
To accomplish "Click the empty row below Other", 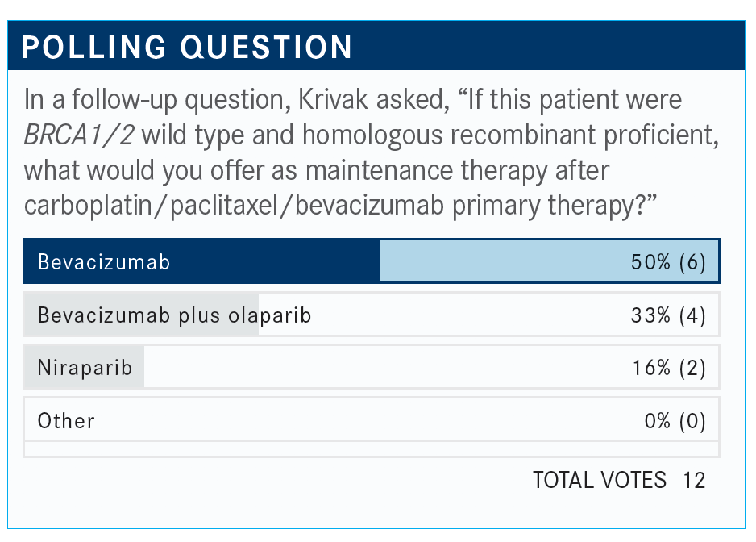I will point(372,449).
